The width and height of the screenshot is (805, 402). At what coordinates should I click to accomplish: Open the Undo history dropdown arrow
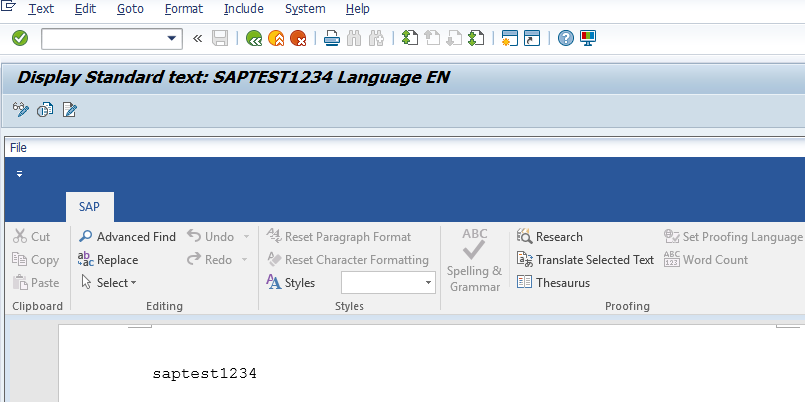point(246,237)
